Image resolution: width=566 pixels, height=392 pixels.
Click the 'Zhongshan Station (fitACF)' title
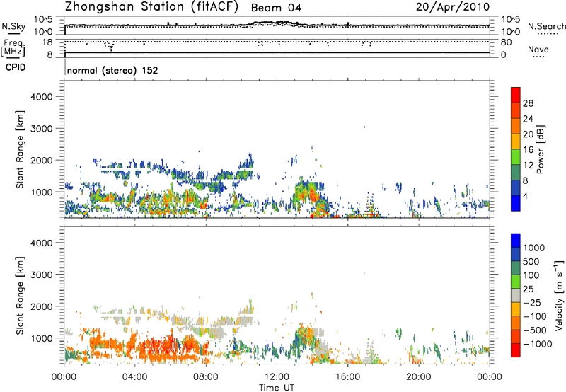(151, 7)
